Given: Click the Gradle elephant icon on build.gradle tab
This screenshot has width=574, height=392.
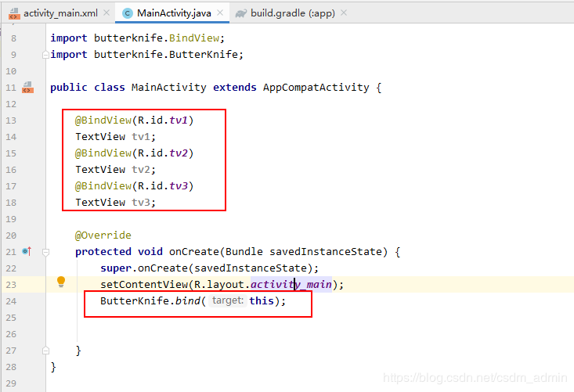Looking at the screenshot, I should coord(241,13).
